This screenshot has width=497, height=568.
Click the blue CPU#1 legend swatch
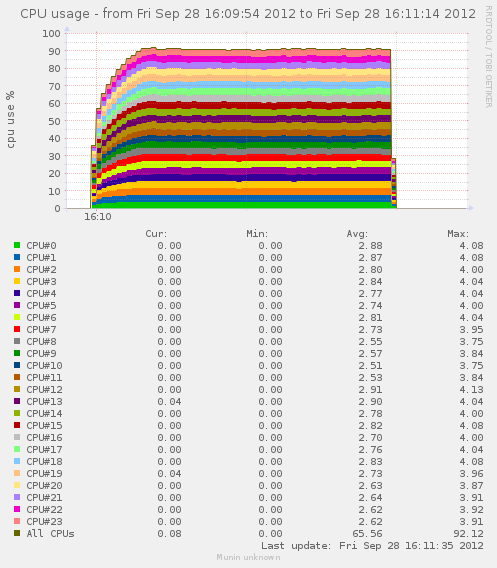tap(17, 257)
